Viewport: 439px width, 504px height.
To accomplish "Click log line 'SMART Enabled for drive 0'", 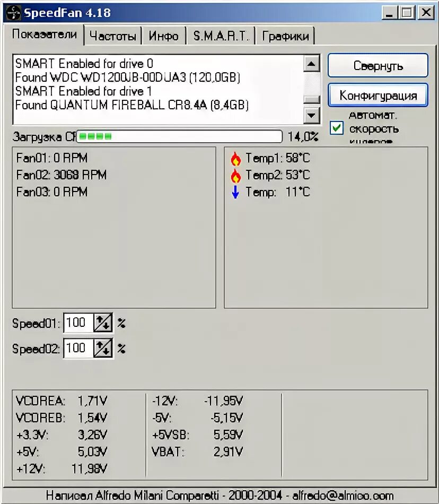I will (84, 64).
